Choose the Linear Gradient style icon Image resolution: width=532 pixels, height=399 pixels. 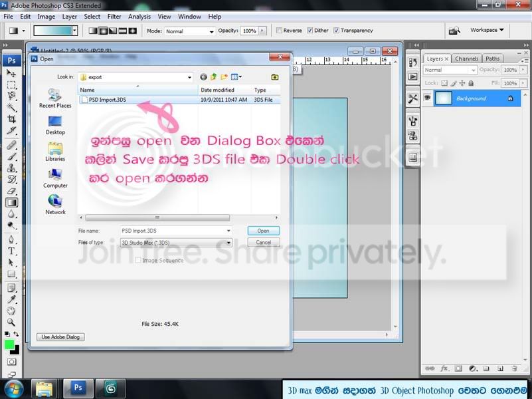(x=92, y=31)
